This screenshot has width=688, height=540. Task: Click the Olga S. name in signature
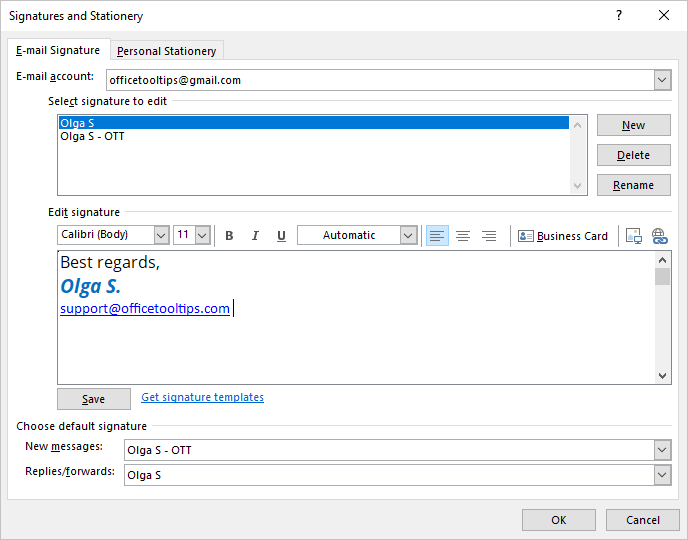(90, 286)
